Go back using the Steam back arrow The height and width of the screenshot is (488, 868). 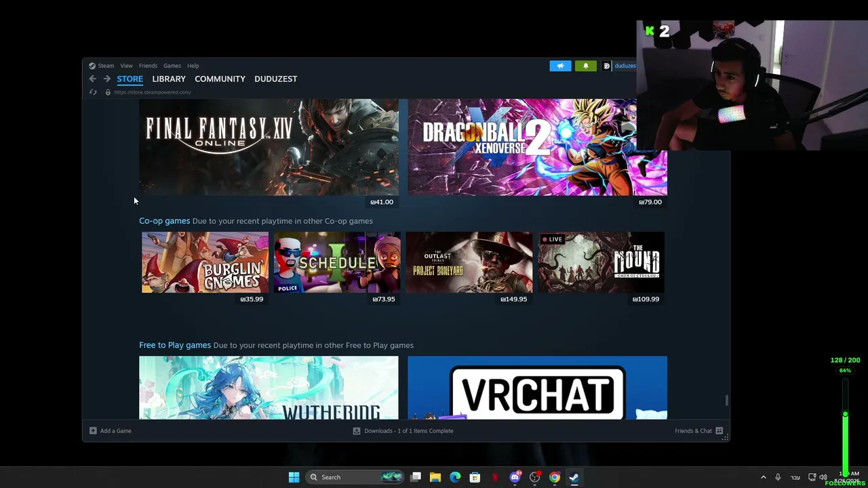(x=93, y=79)
